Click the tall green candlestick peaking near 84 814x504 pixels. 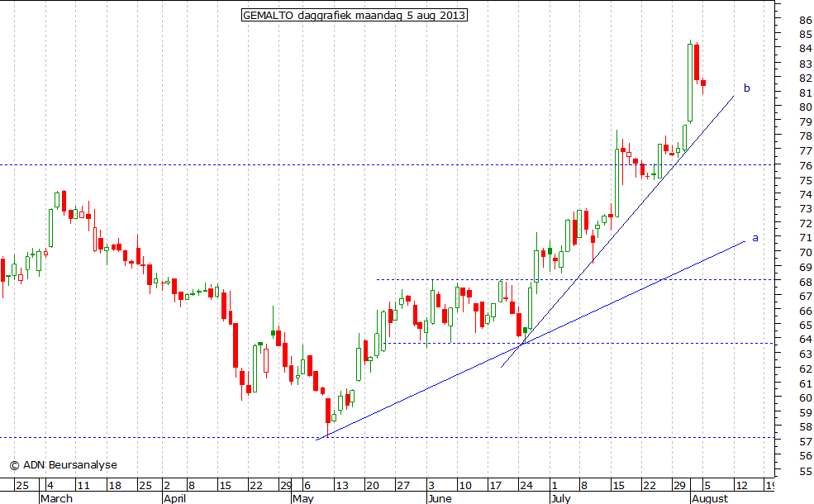tap(690, 83)
